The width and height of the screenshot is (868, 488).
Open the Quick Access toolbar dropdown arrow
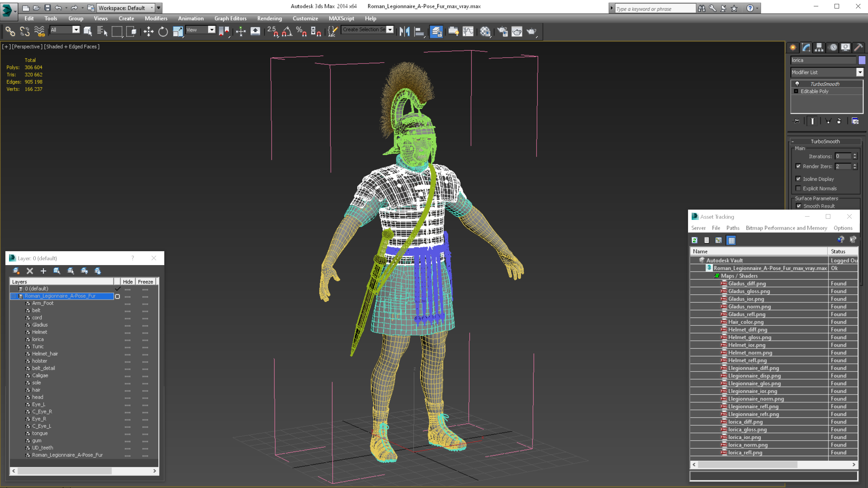159,8
